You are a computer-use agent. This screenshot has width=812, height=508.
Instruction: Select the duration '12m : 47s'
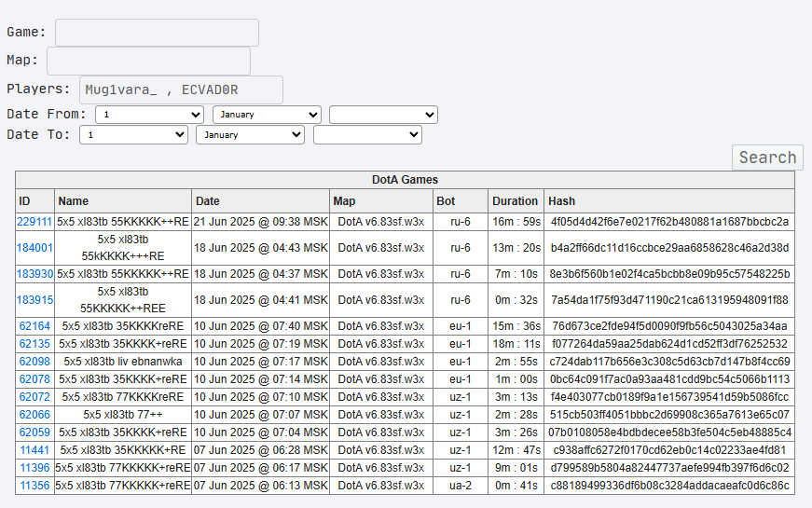516,450
